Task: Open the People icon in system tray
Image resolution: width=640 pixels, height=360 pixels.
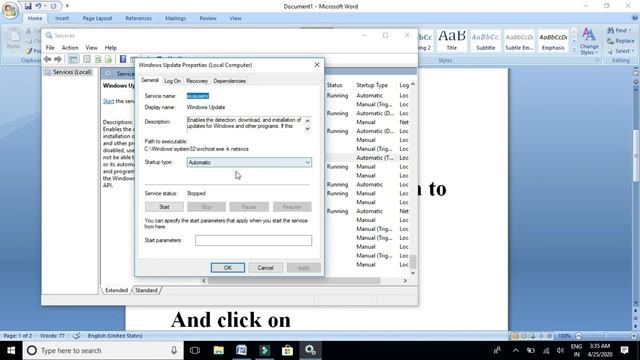Action: [x=497, y=350]
